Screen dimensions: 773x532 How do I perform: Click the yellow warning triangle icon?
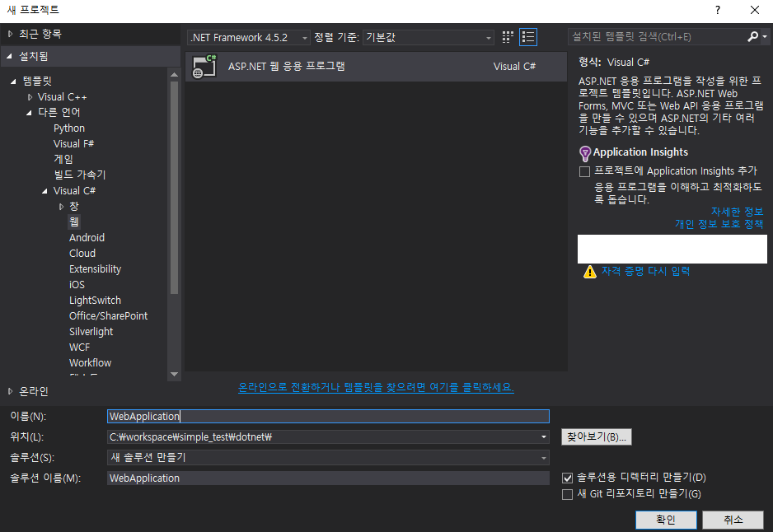point(589,272)
